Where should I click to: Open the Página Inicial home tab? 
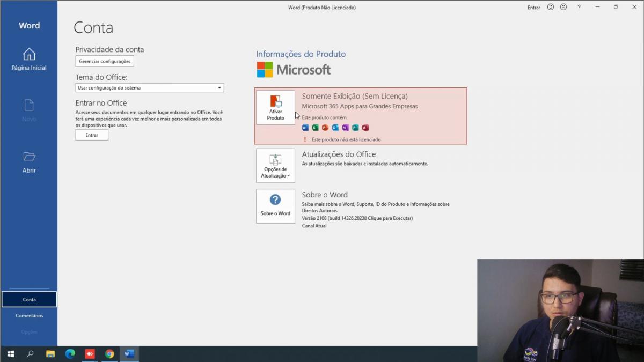[x=29, y=60]
